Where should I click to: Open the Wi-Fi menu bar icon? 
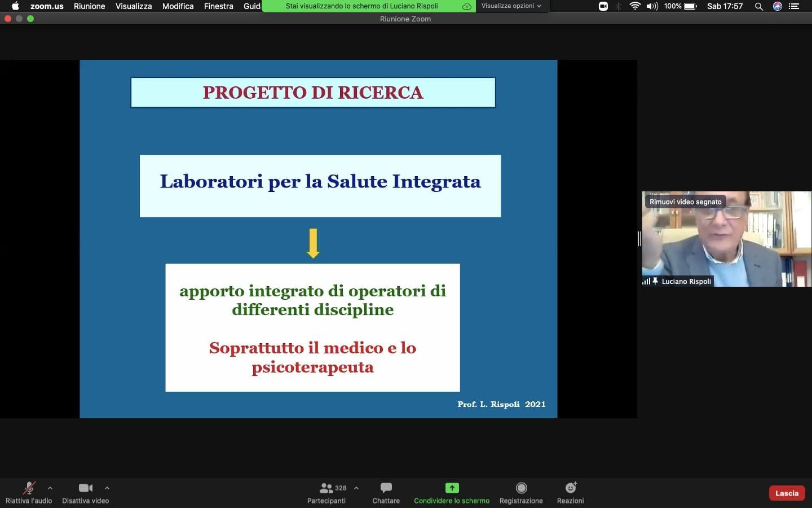pos(635,6)
